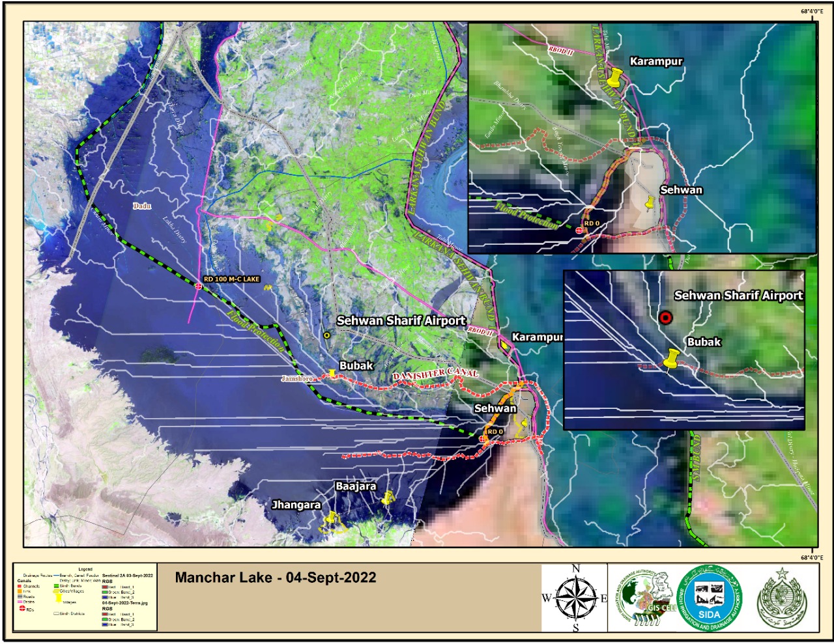Click the red Channels swatch in legend
The height and width of the screenshot is (644, 834).
pos(20,587)
